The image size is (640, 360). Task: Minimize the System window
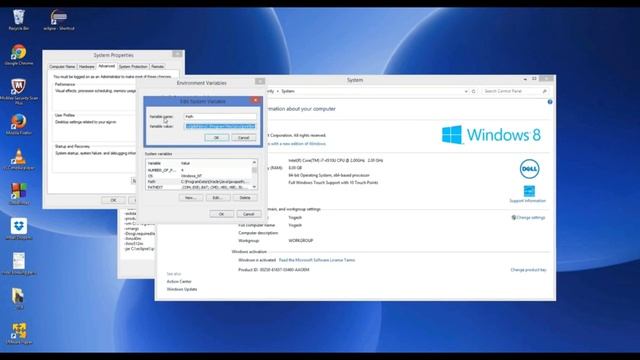click(x=525, y=79)
